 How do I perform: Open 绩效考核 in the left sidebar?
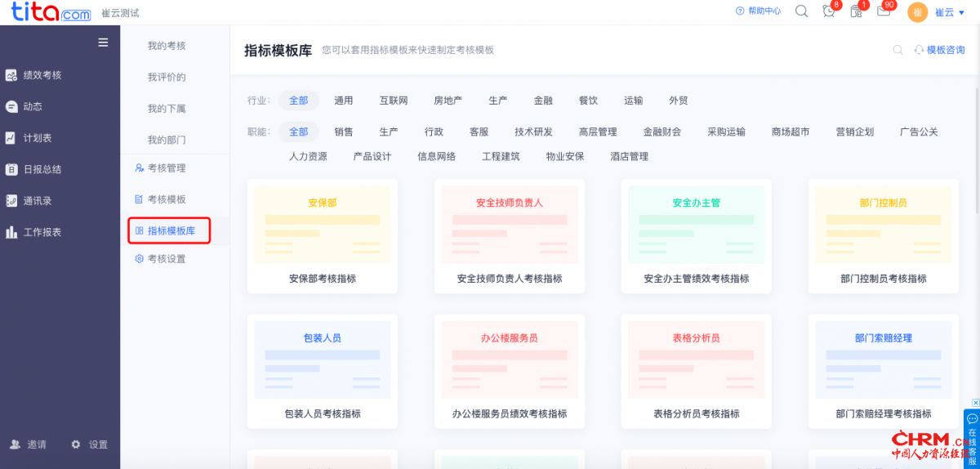41,75
